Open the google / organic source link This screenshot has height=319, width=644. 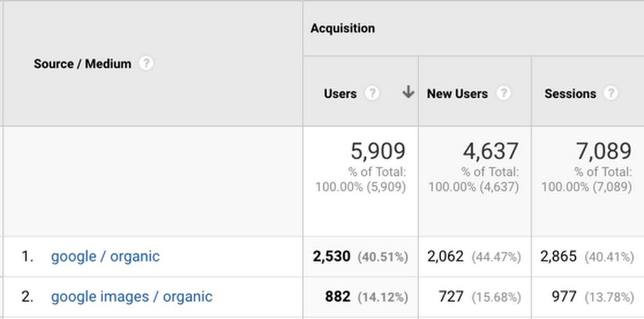[x=105, y=256]
